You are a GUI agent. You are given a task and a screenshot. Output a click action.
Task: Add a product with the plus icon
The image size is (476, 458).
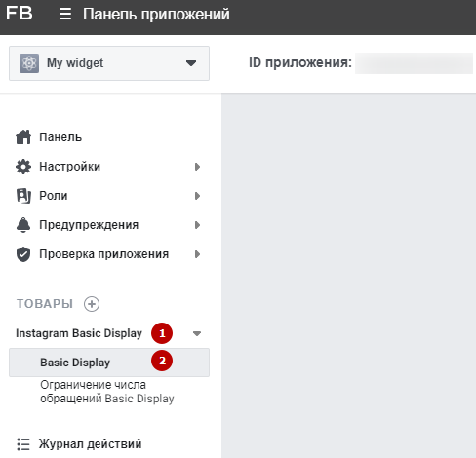pyautogui.click(x=92, y=304)
